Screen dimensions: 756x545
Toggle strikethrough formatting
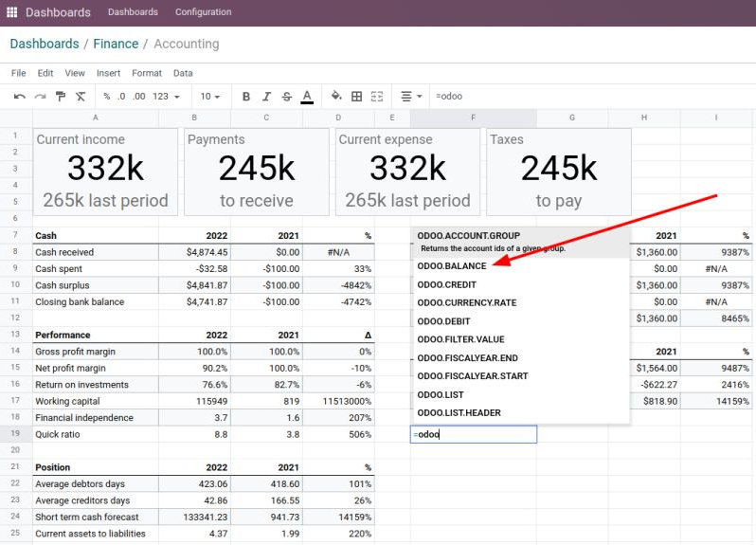(286, 97)
